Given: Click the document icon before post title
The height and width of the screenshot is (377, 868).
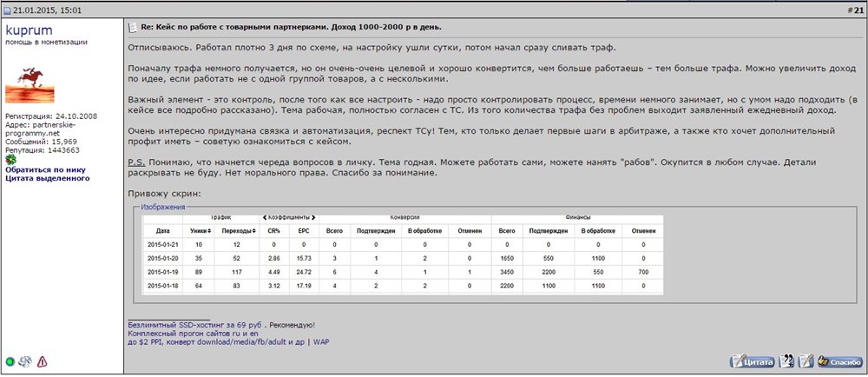Looking at the screenshot, I should click(x=133, y=27).
